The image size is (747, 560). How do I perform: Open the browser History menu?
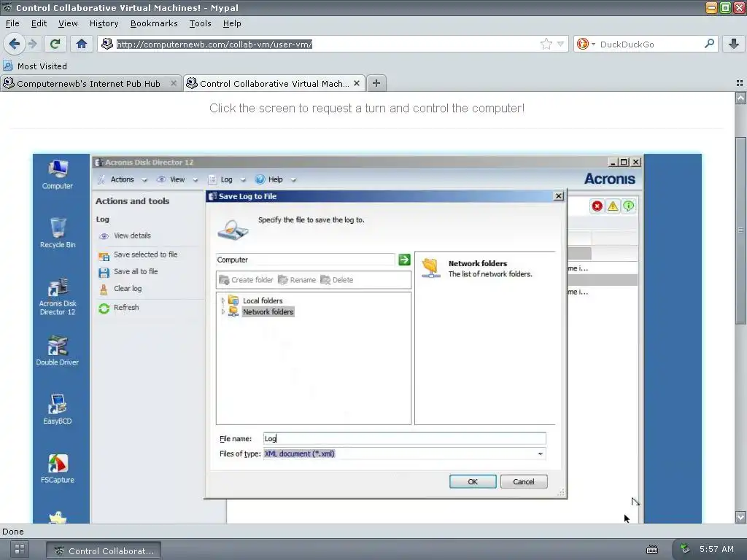tap(104, 23)
